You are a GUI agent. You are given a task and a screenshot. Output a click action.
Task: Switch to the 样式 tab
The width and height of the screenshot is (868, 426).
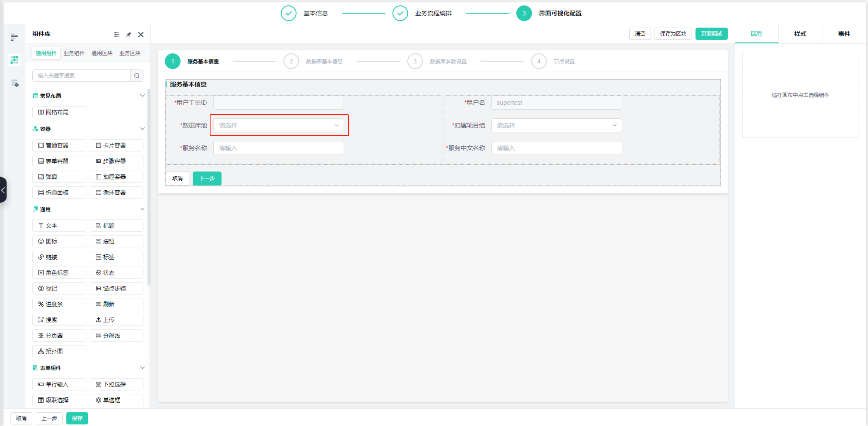click(800, 34)
